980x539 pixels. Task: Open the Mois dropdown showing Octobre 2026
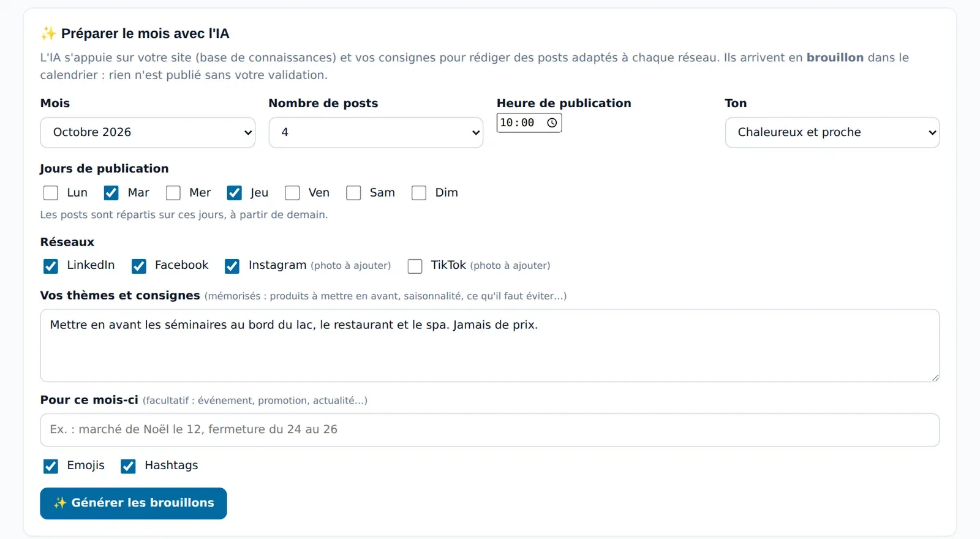pos(148,132)
